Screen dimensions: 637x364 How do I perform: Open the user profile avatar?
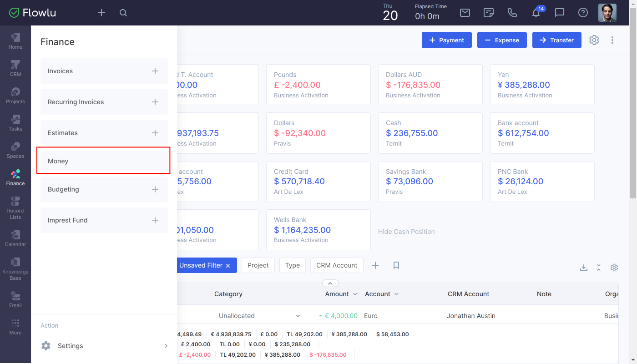point(607,13)
